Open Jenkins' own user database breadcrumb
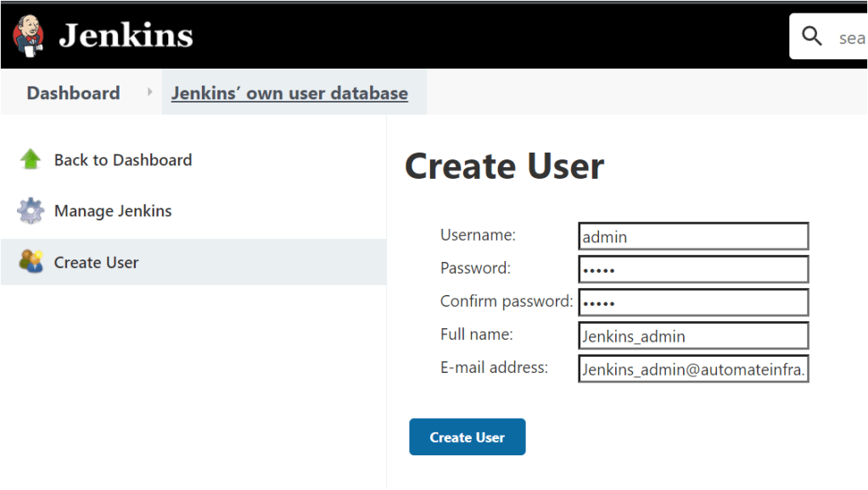868x490 pixels. point(289,93)
